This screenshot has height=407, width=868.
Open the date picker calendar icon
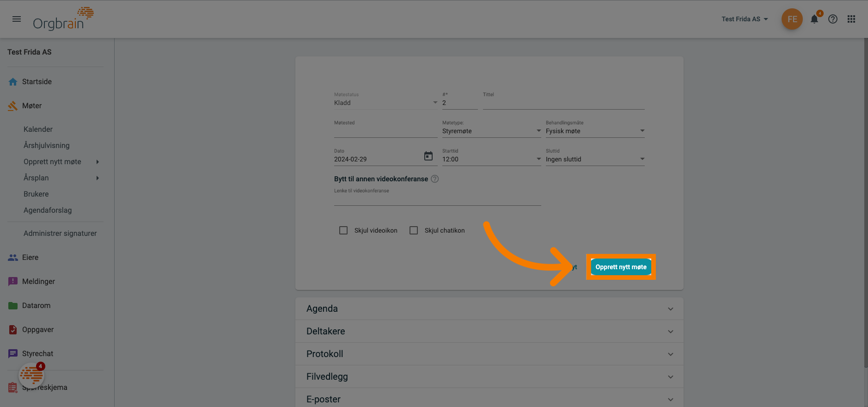click(428, 156)
